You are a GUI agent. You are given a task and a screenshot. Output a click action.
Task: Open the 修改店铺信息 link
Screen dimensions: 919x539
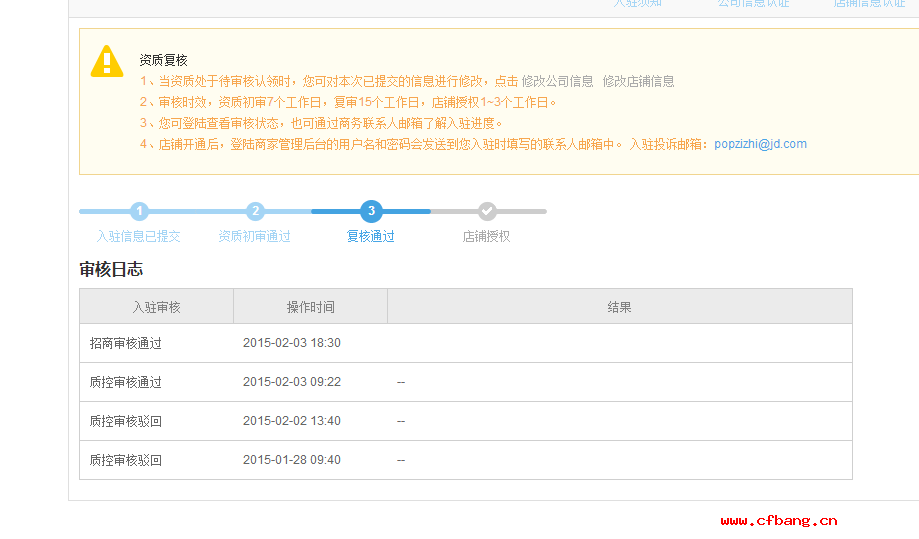[638, 81]
